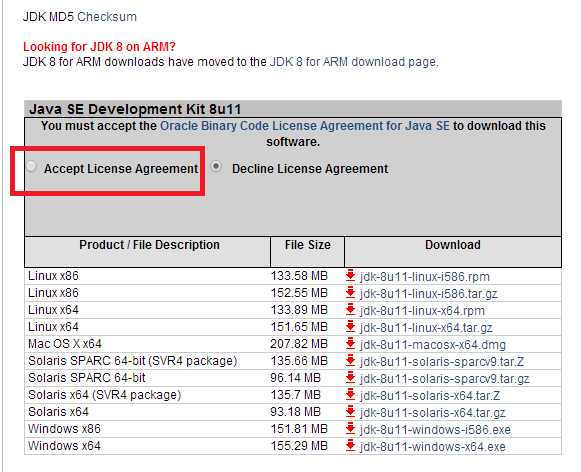This screenshot has width=581, height=472.
Task: Click red download arrow for linux-x64.rpm
Action: click(x=351, y=310)
